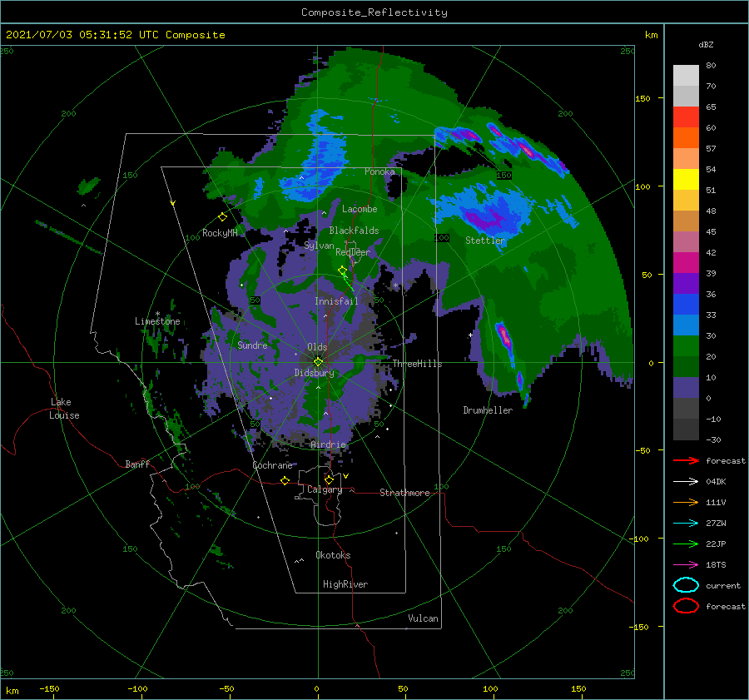Select the white 04DK arrow icon

click(x=686, y=482)
